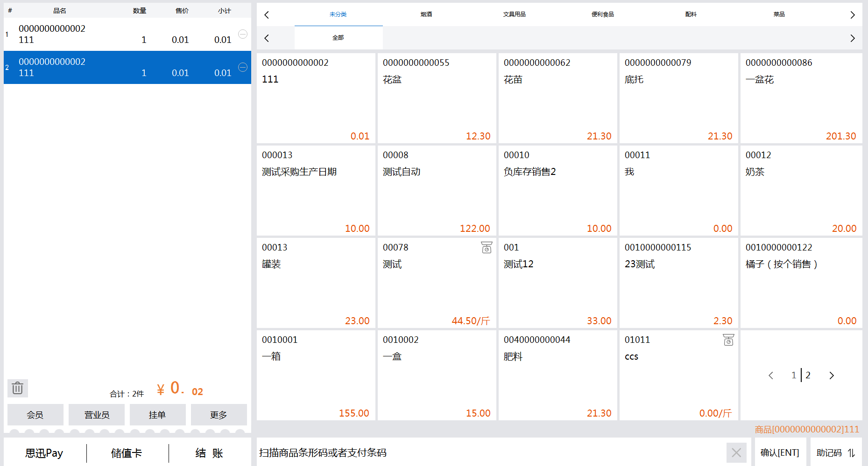Add product 一盒 to cart
Image resolution: width=868 pixels, height=466 pixels.
click(437, 375)
